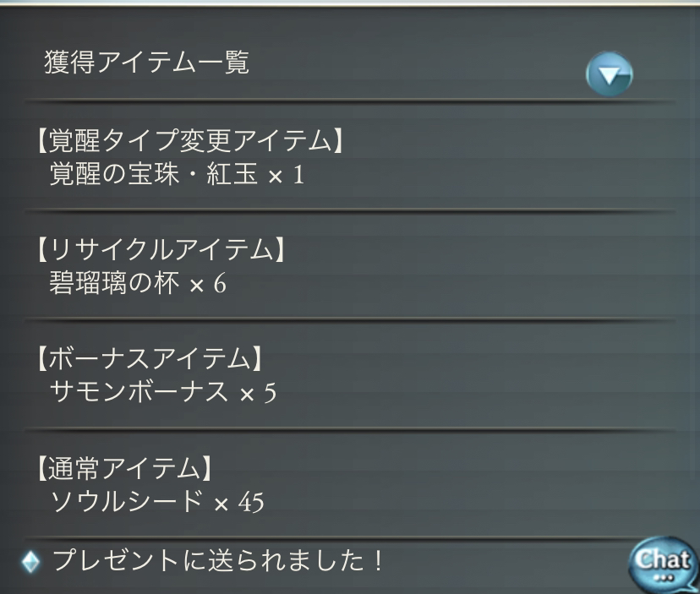Tap the × 6 quantity for 碧瑠璃の杯
Screen dimensions: 700x594
[x=208, y=284]
